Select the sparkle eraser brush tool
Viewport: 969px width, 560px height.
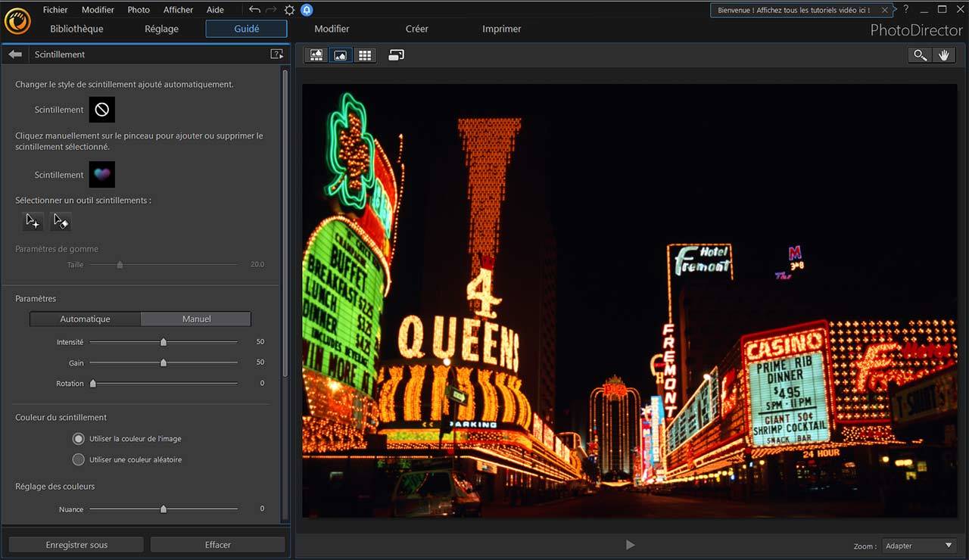coord(61,221)
